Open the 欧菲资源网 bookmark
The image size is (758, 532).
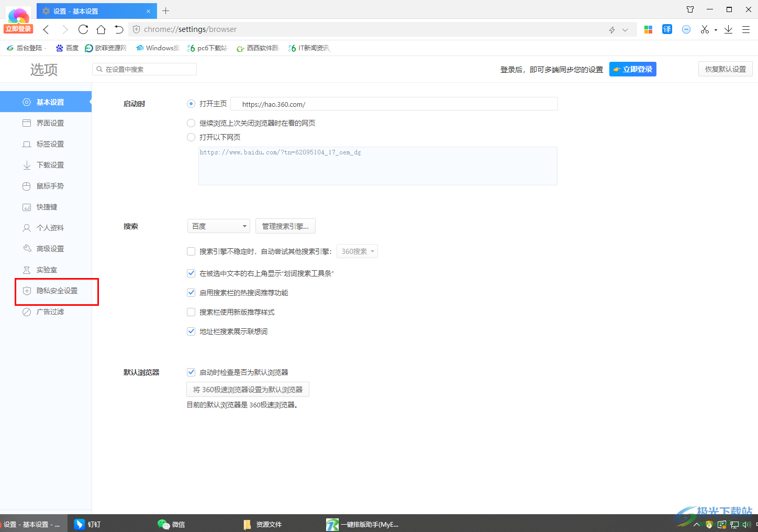tap(106, 48)
